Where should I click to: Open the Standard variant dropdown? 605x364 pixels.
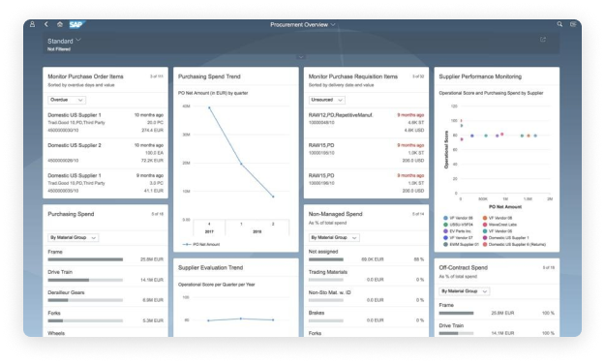pos(64,41)
